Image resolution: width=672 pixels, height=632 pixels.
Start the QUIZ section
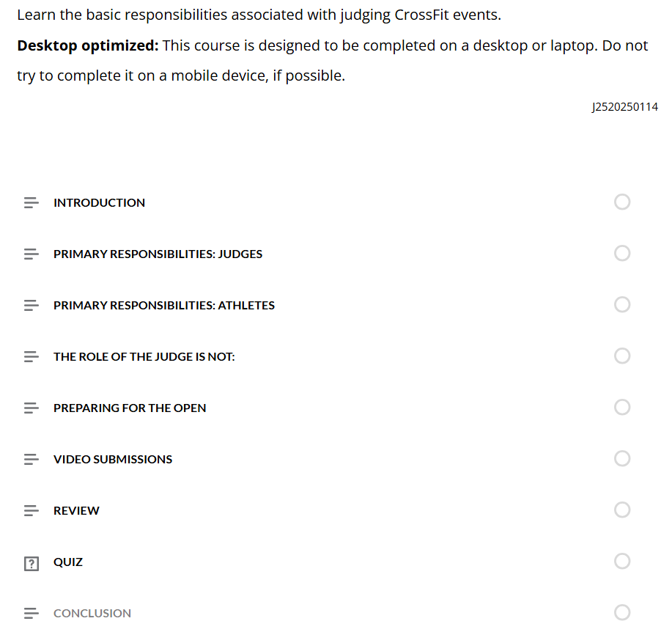click(68, 562)
